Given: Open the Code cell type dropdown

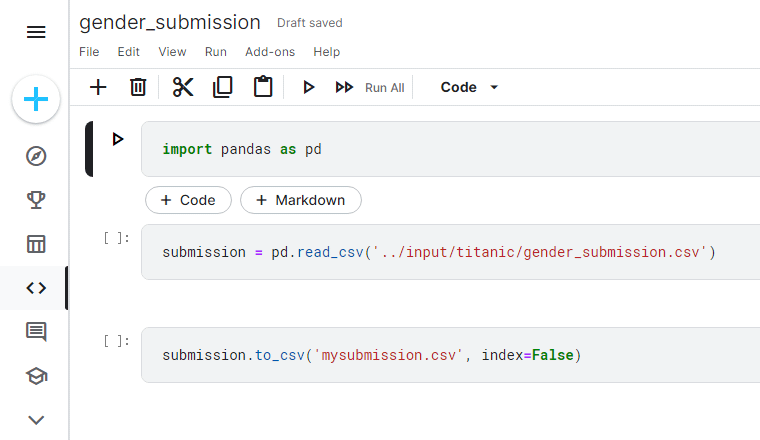Looking at the screenshot, I should [469, 87].
